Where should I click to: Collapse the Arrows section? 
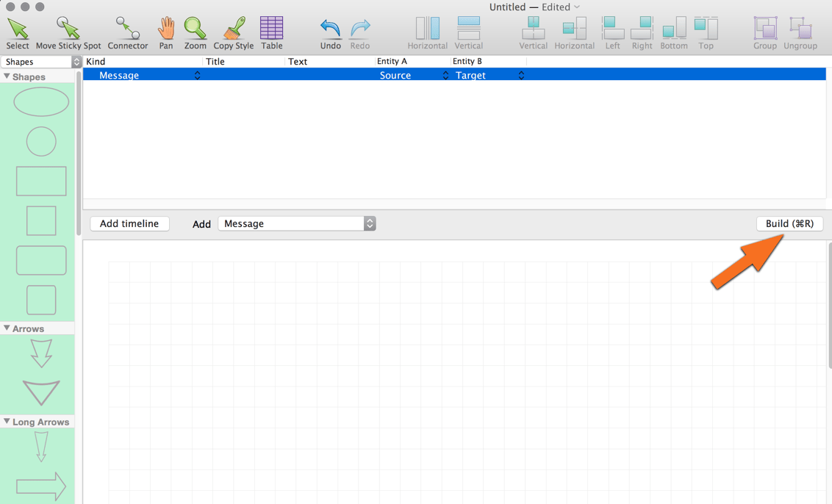click(x=7, y=328)
